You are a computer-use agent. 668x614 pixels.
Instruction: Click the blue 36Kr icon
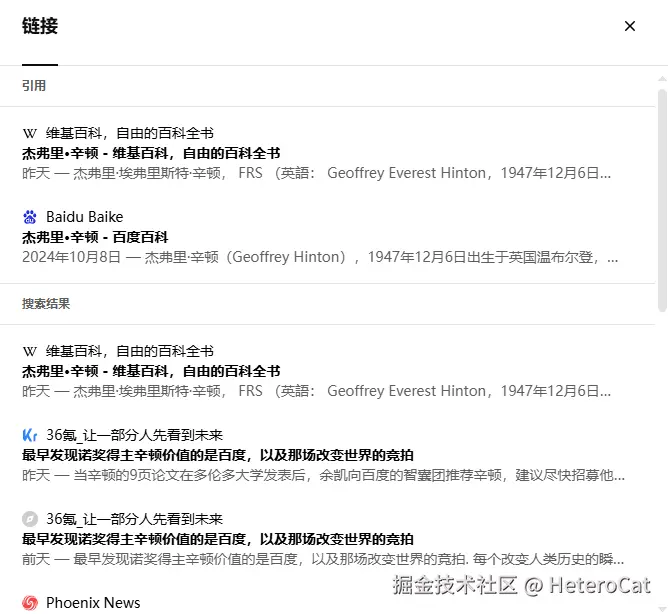tap(30, 435)
